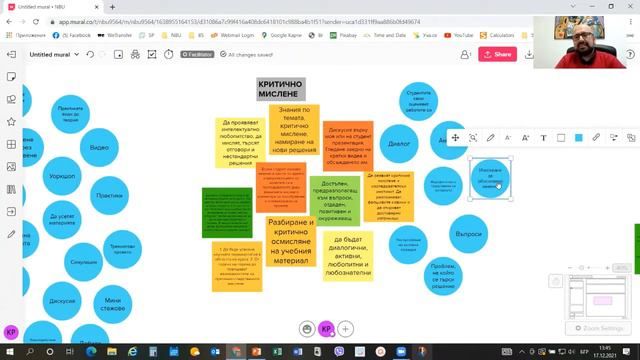
Task: Open the text format T option
Action: point(543,138)
